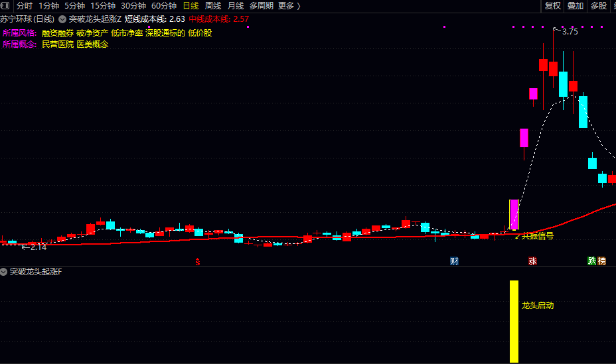Click the 叠加 overlay button
This screenshot has height=364, width=616.
576,6
